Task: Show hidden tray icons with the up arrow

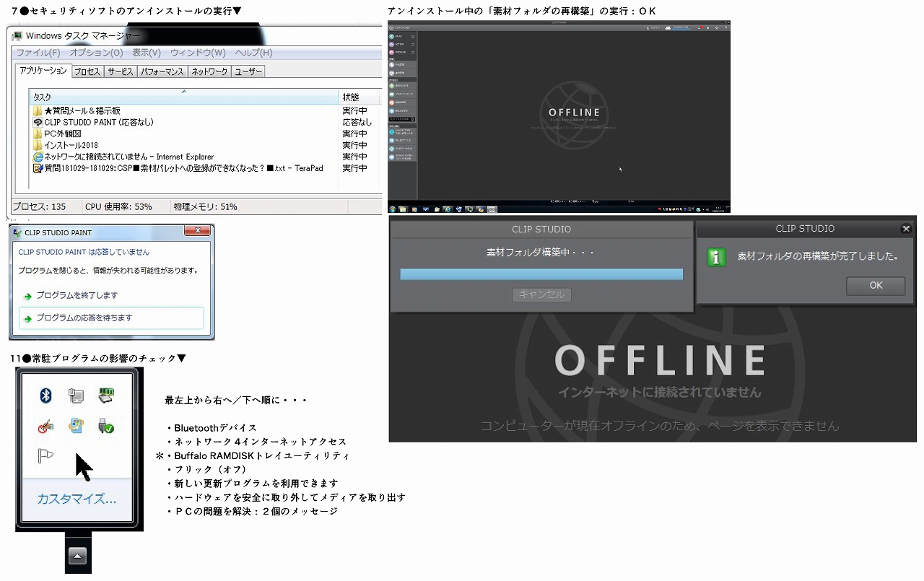Action: pos(77,555)
